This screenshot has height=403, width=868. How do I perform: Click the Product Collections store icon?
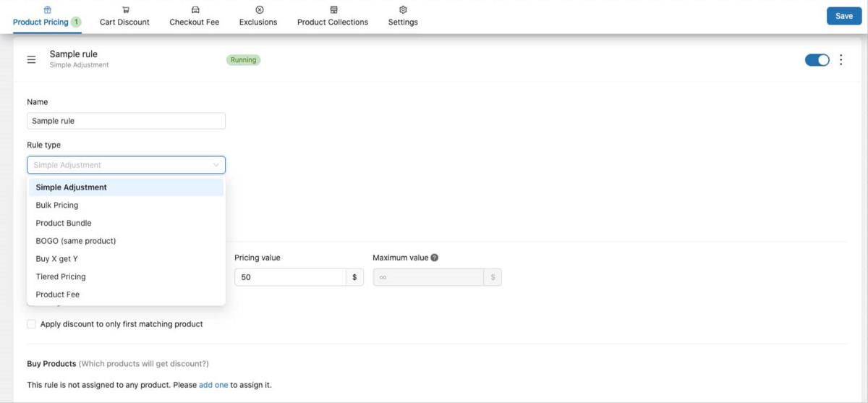point(333,10)
